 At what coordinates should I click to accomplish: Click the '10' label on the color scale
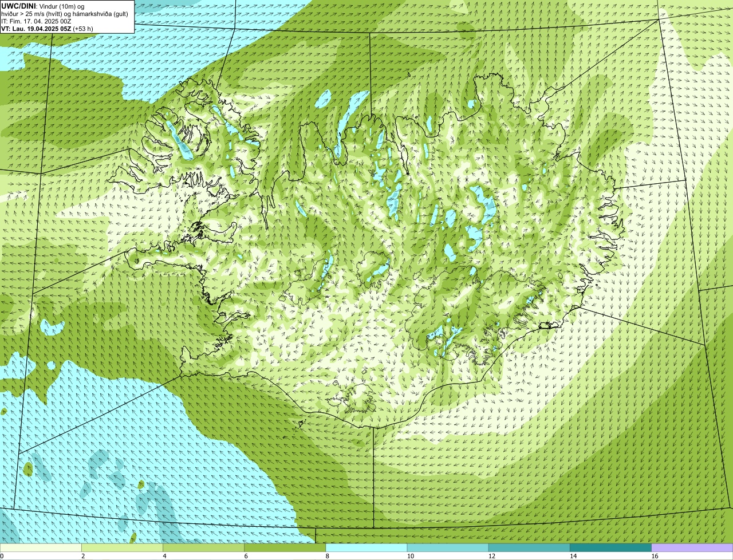[410, 556]
